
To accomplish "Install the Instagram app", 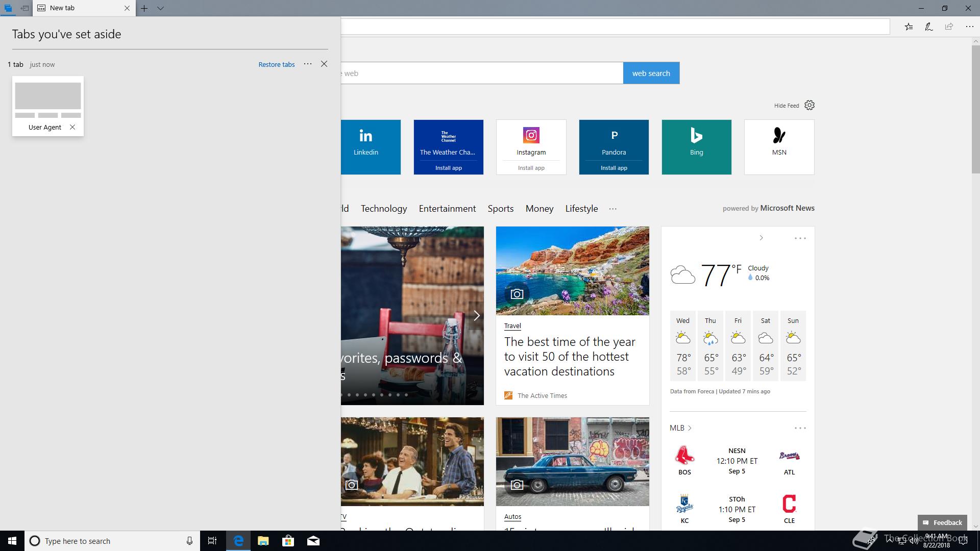I will click(x=531, y=168).
